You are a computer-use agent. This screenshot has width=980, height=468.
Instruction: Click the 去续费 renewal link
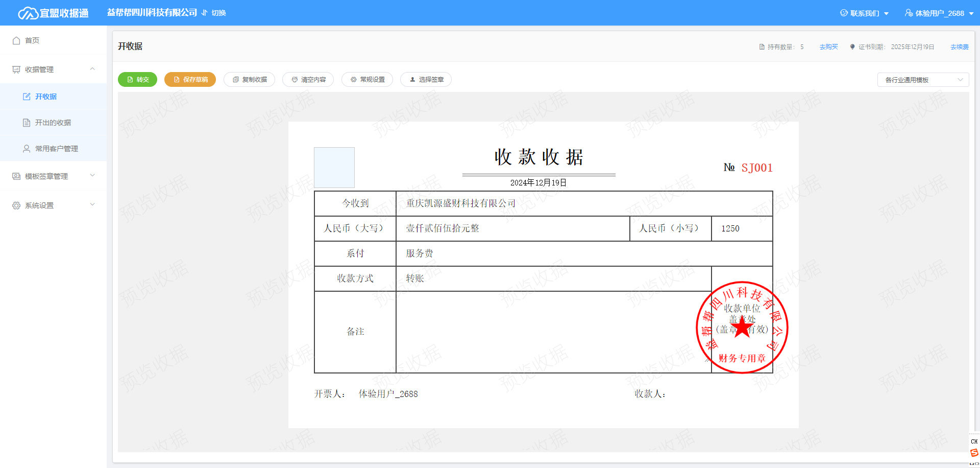tap(959, 47)
